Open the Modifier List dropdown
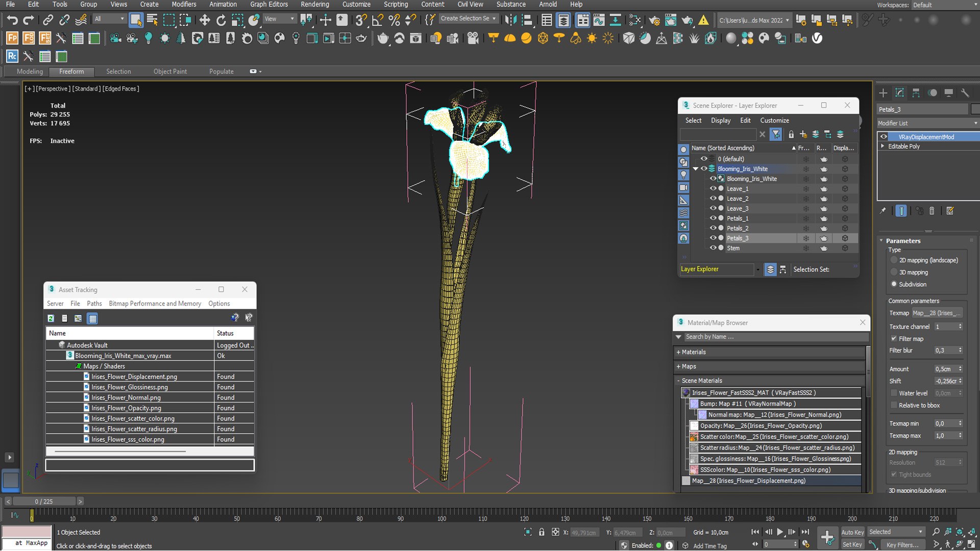 point(928,123)
